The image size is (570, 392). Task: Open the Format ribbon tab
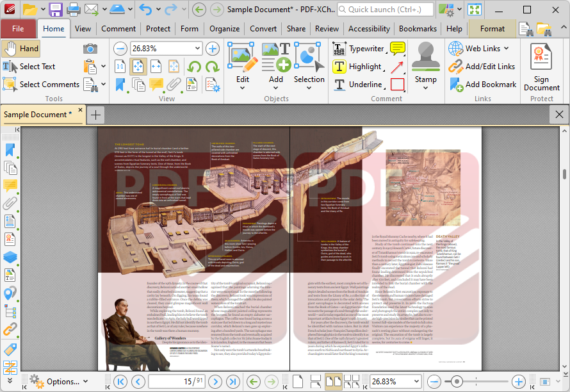(493, 29)
